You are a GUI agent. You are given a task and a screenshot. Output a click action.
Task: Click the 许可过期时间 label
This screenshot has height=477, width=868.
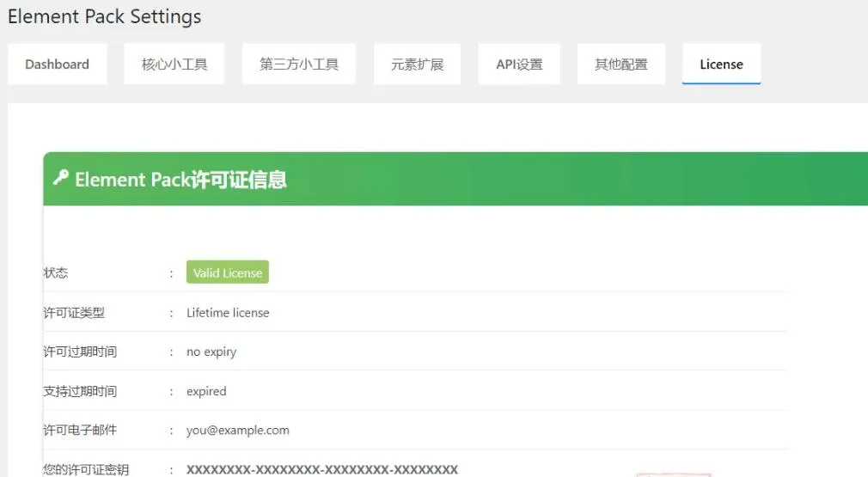click(x=80, y=352)
